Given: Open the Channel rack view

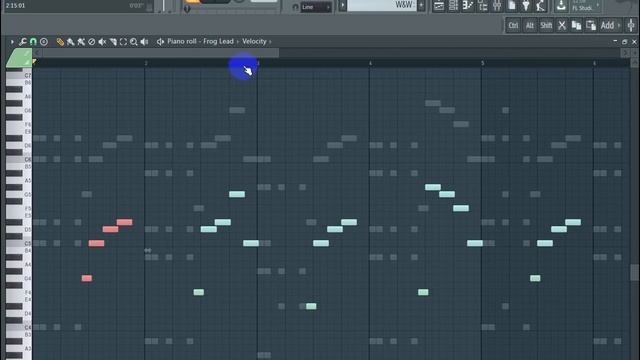Looking at the screenshot, I should pyautogui.click(x=453, y=6).
